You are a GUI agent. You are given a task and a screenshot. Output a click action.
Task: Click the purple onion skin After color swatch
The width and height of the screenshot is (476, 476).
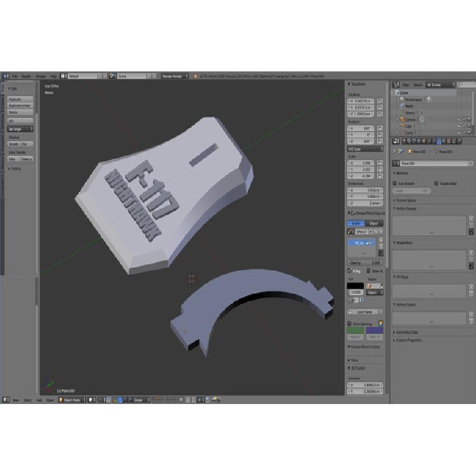point(375,330)
